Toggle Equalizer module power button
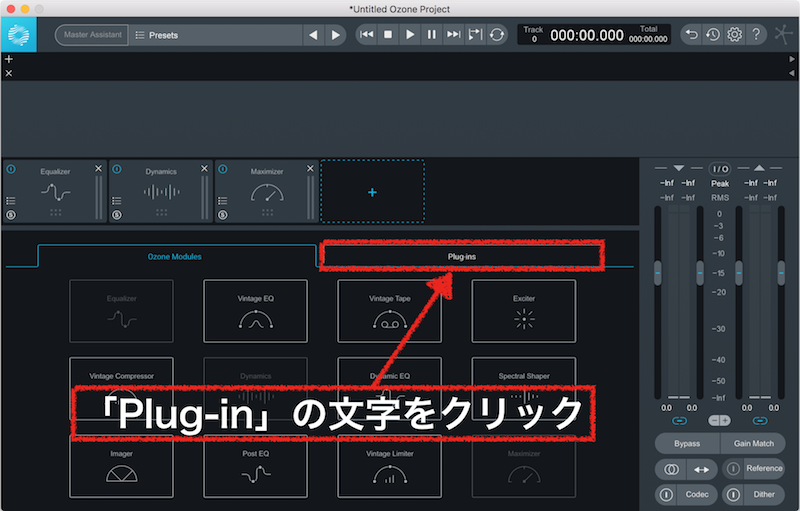This screenshot has width=800, height=511. [x=11, y=169]
